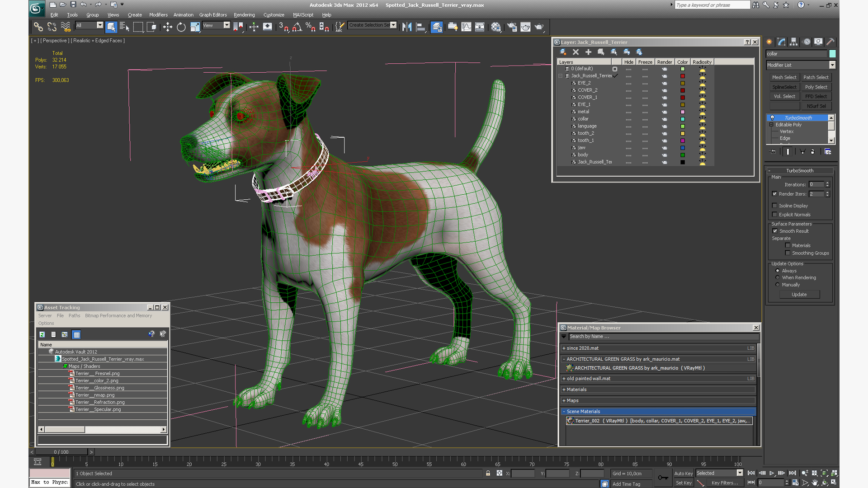868x488 pixels.
Task: Click Configure Modifier Sets icon
Action: pyautogui.click(x=828, y=151)
